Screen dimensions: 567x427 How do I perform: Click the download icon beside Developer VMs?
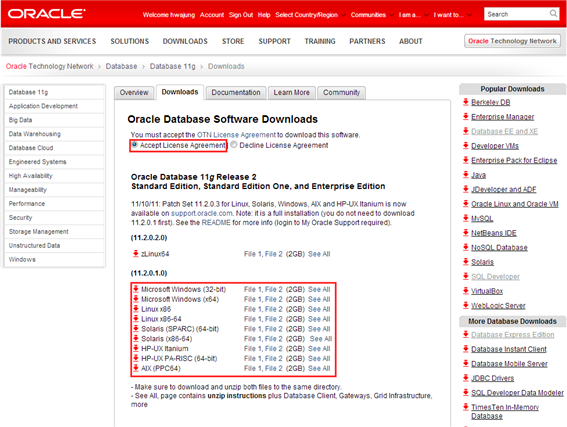[466, 146]
